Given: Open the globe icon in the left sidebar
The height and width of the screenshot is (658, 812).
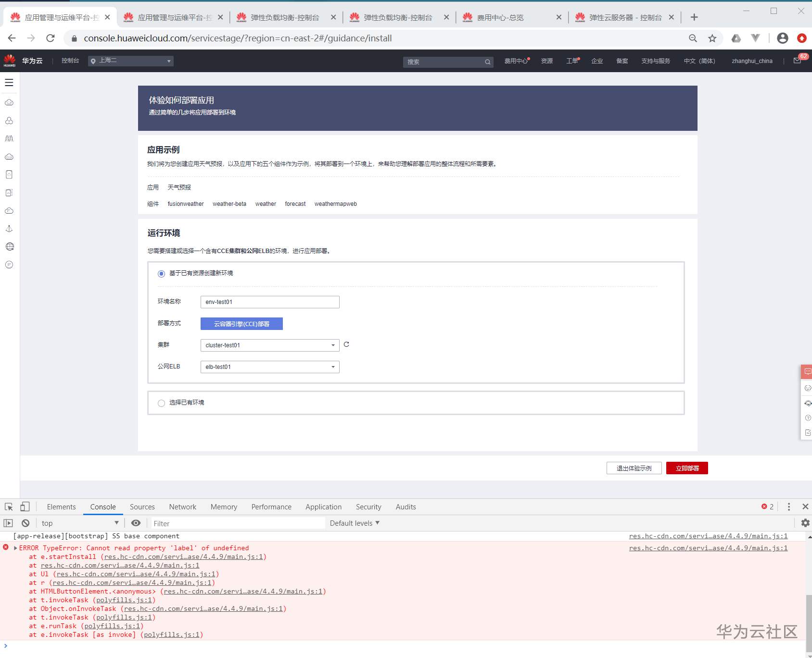Looking at the screenshot, I should (x=10, y=247).
